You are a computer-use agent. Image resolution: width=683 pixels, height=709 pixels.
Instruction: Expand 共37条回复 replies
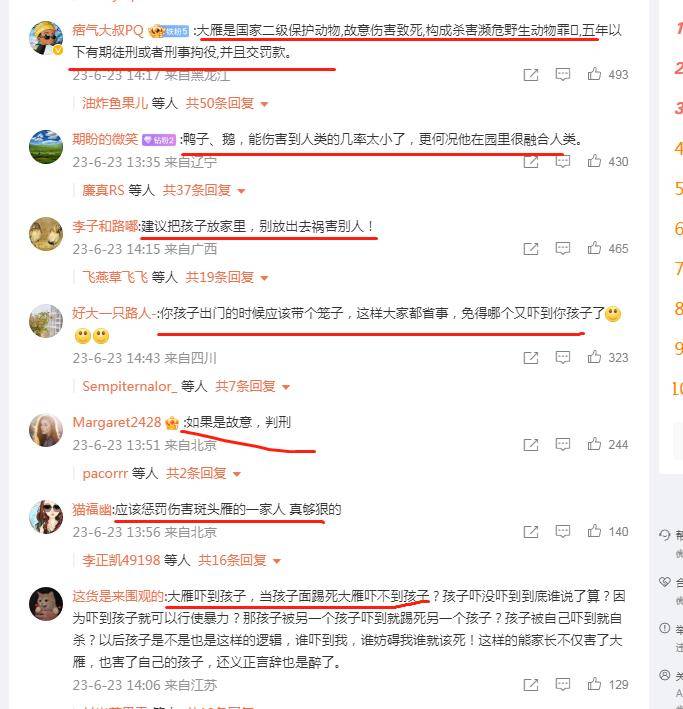tap(204, 190)
